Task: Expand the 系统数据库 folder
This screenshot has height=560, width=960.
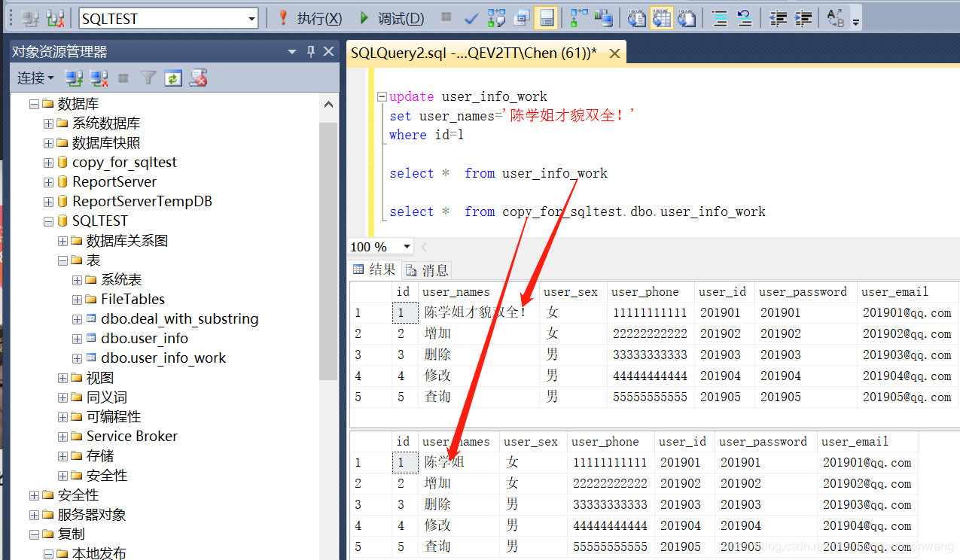Action: (x=48, y=123)
